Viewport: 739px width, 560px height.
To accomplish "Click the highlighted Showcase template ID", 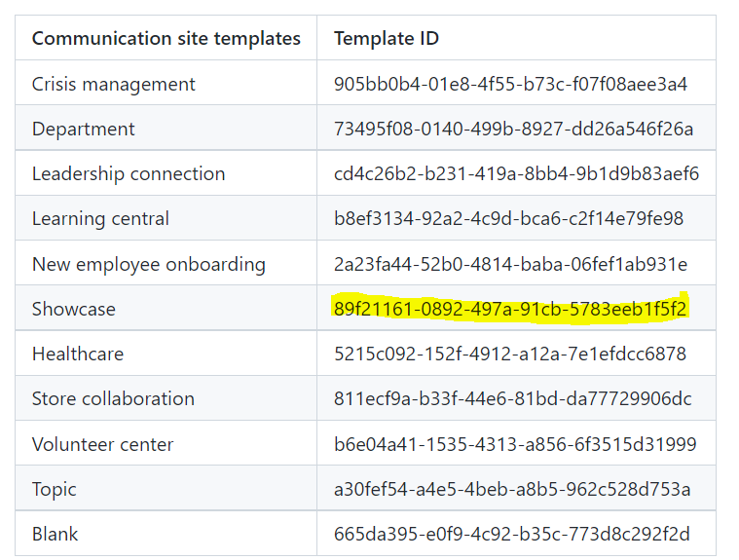I will click(510, 309).
